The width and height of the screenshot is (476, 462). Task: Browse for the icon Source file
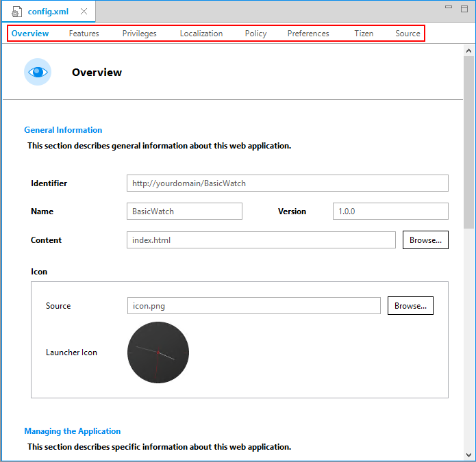point(410,306)
